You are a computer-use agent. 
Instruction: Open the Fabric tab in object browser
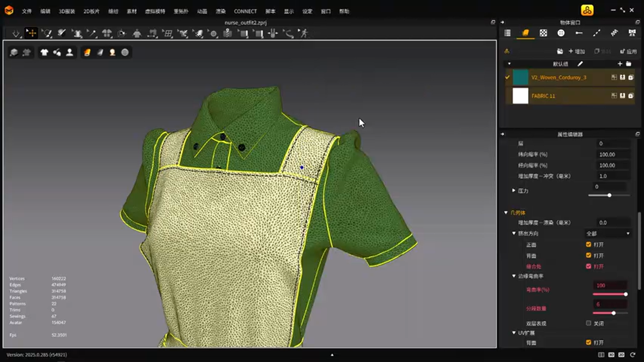coord(525,33)
